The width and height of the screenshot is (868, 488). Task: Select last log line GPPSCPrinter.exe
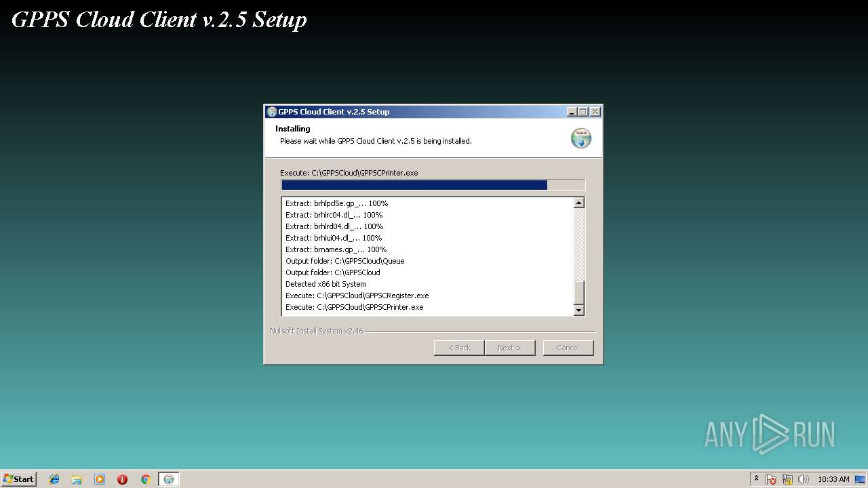click(x=354, y=307)
